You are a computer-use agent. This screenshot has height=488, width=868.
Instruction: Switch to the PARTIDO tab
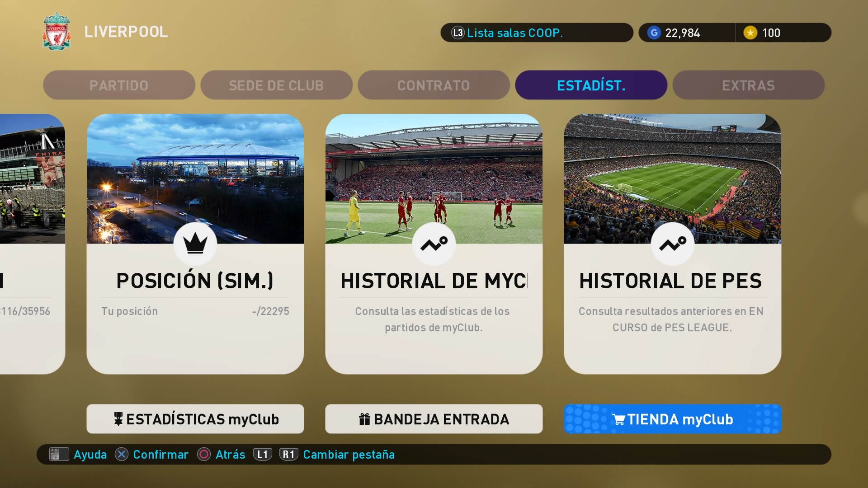pyautogui.click(x=119, y=85)
